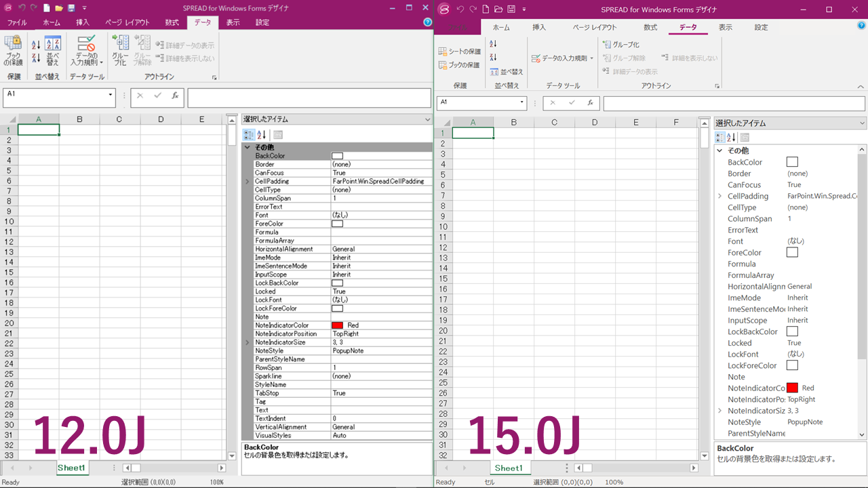Click column header C in left window grid
Screen dimensions: 868x488
[x=119, y=119]
